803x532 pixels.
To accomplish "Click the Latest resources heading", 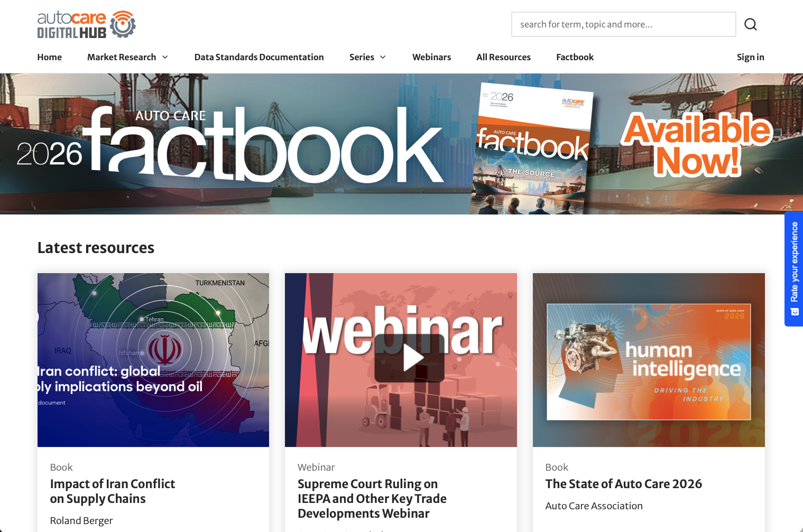I will (x=96, y=248).
